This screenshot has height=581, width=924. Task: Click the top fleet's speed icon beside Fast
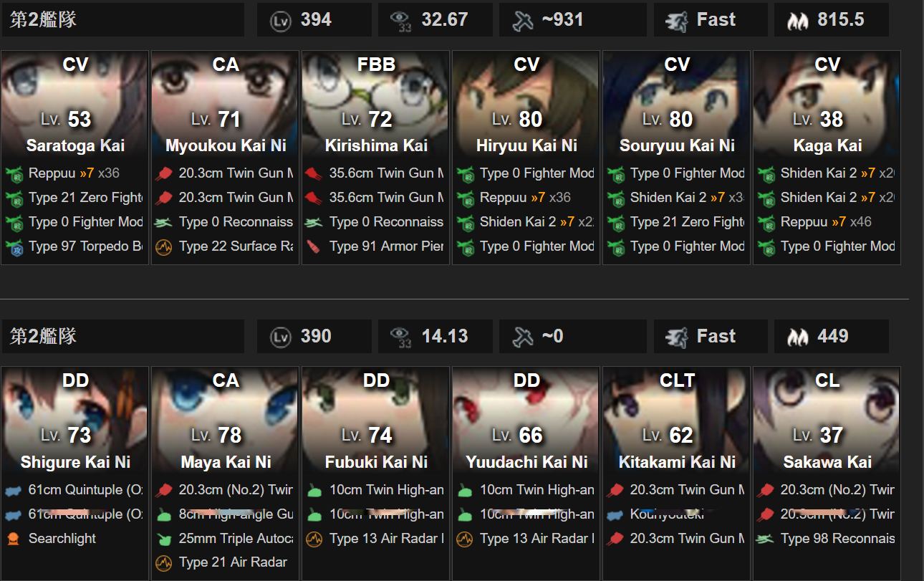pyautogui.click(x=676, y=21)
